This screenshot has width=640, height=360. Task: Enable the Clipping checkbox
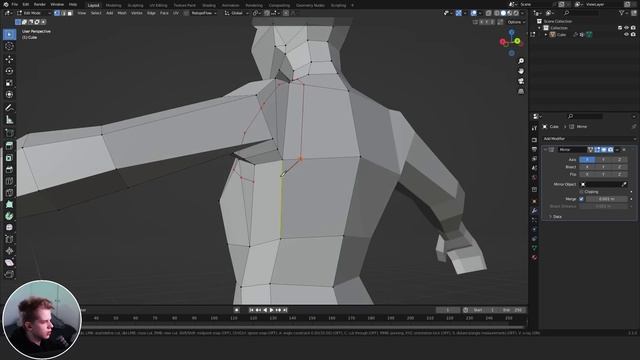582,192
